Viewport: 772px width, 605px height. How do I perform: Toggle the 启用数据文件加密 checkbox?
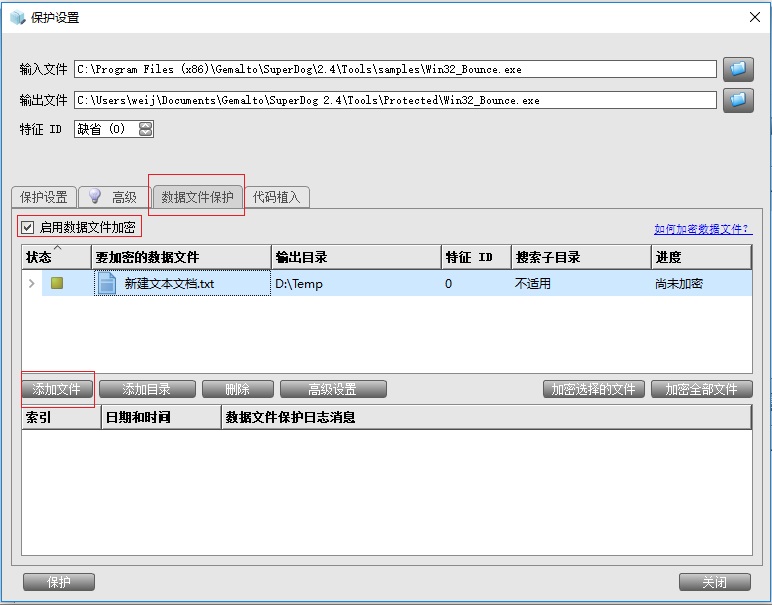pos(28,227)
